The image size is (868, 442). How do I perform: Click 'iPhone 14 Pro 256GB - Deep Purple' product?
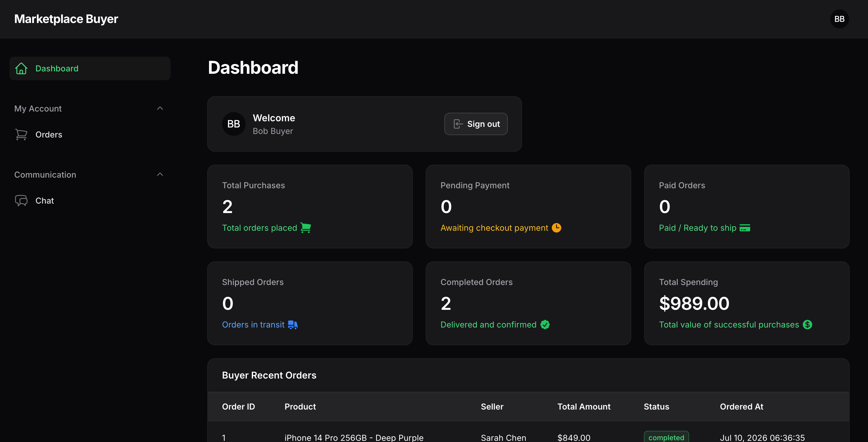click(354, 438)
